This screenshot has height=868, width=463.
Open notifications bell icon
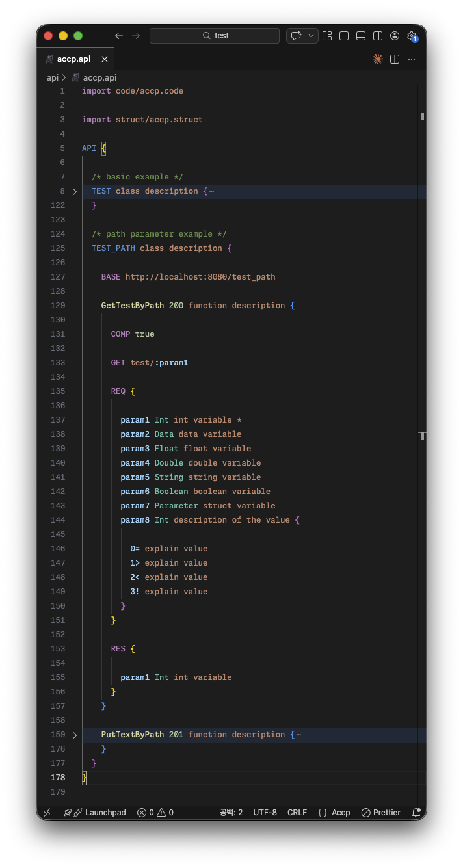click(416, 813)
